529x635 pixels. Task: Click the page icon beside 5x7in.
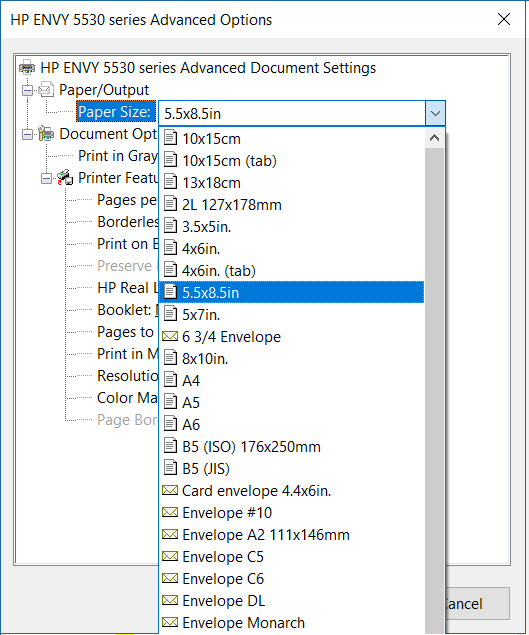170,314
